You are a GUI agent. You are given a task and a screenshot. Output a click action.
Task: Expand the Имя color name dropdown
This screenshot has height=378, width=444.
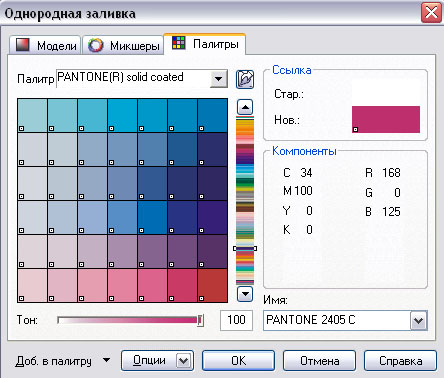pos(418,321)
